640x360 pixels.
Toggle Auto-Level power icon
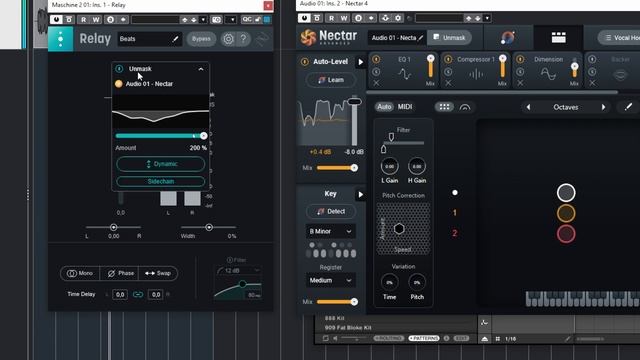pyautogui.click(x=304, y=62)
